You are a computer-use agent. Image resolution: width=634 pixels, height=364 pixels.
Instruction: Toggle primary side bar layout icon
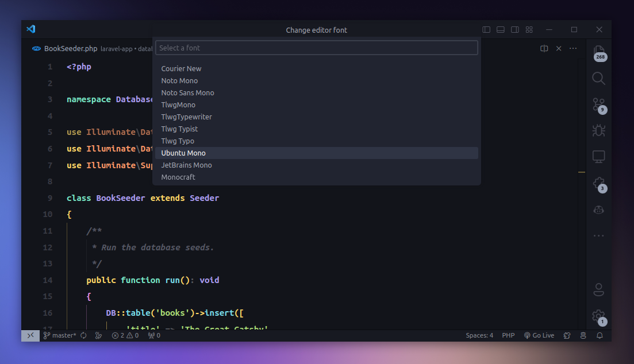(x=486, y=29)
